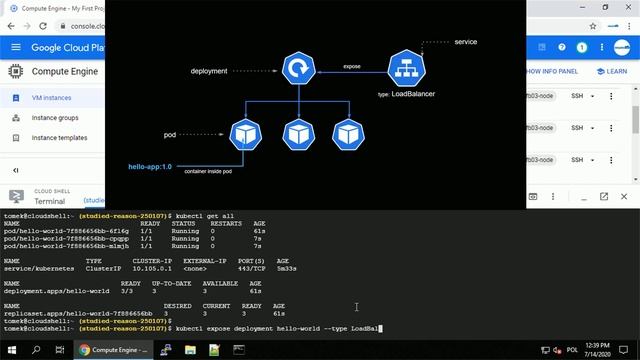640x360 pixels.
Task: Open the Google Cloud hamburger navigation menu
Action: pos(16,47)
